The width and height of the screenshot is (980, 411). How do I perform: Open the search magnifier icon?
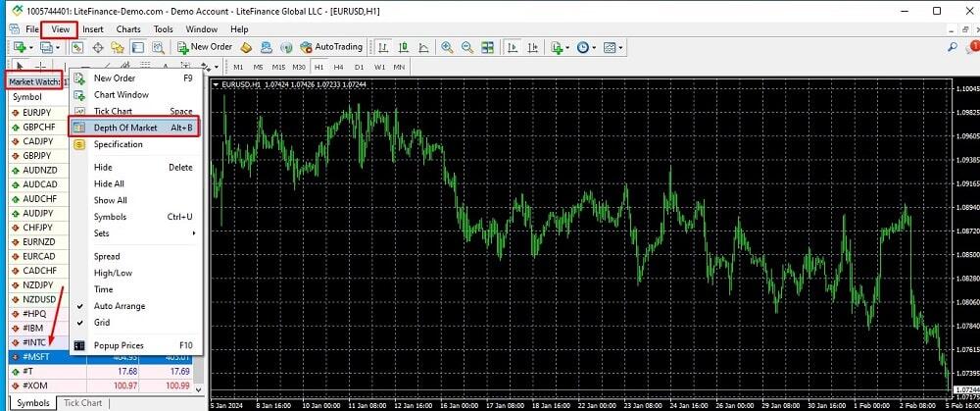[951, 47]
